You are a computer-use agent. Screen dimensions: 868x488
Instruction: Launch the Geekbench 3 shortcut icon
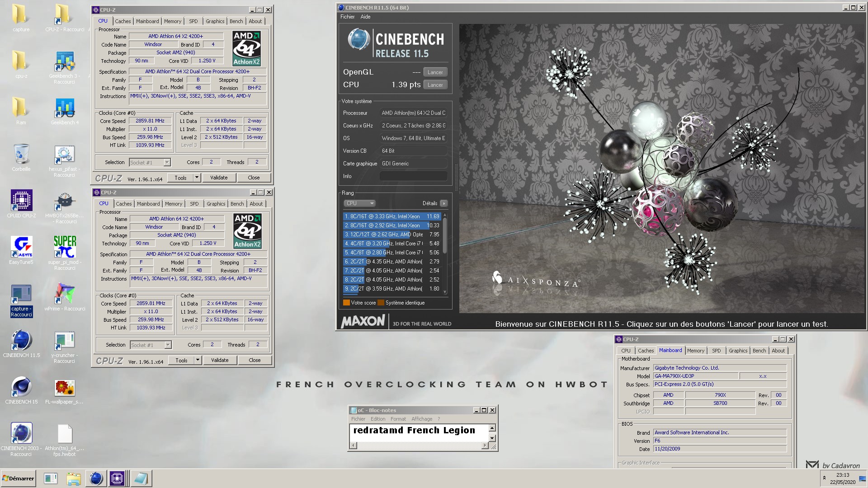tap(64, 68)
